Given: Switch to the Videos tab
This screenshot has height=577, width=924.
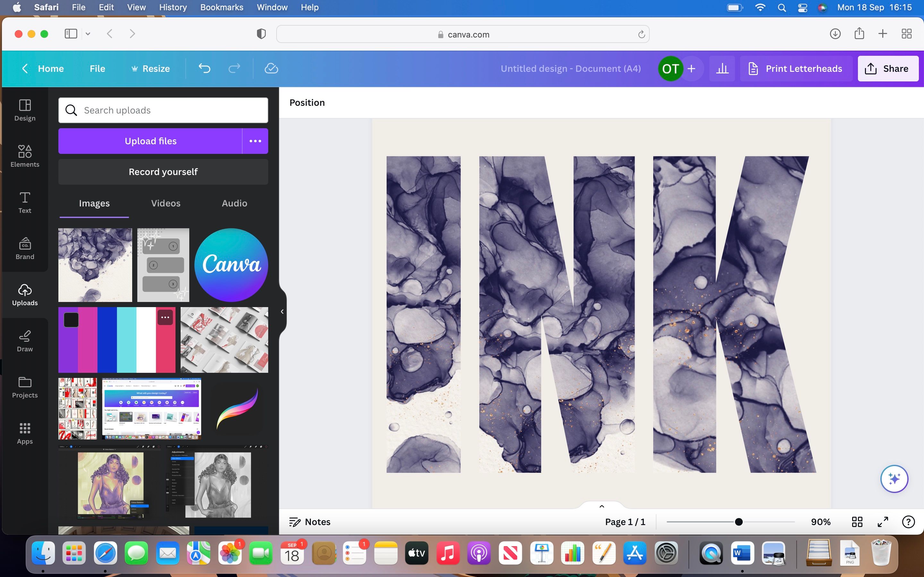Looking at the screenshot, I should pos(165,203).
